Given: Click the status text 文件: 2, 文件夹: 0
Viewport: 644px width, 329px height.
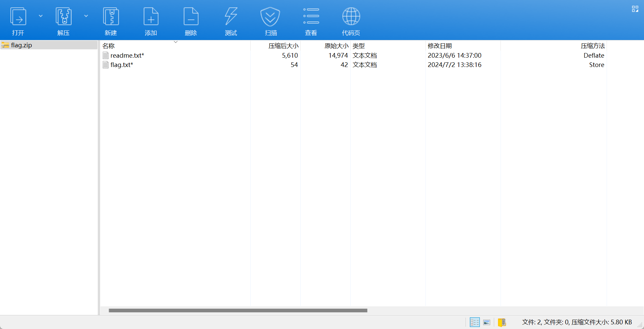Looking at the screenshot, I should click(546, 322).
